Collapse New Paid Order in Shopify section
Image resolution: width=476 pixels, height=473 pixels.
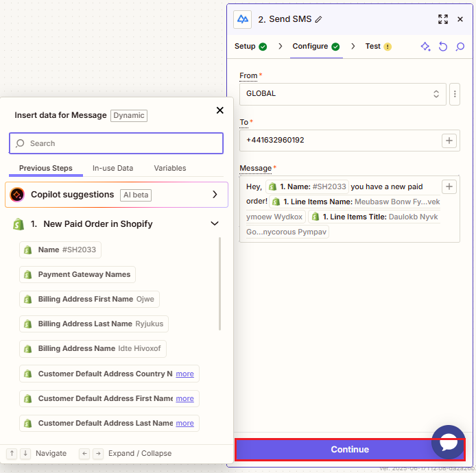coord(215,223)
